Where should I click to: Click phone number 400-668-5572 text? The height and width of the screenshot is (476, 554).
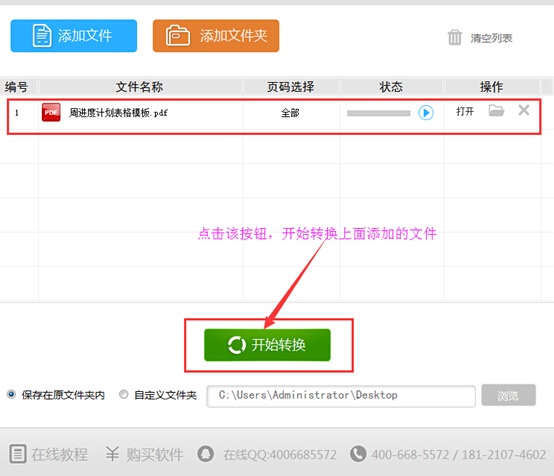coord(411,455)
